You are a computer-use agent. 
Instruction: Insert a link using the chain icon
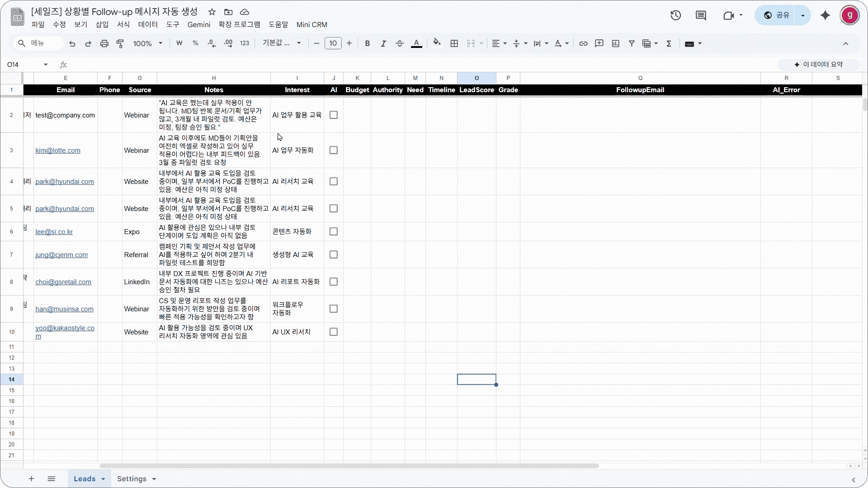tap(584, 43)
